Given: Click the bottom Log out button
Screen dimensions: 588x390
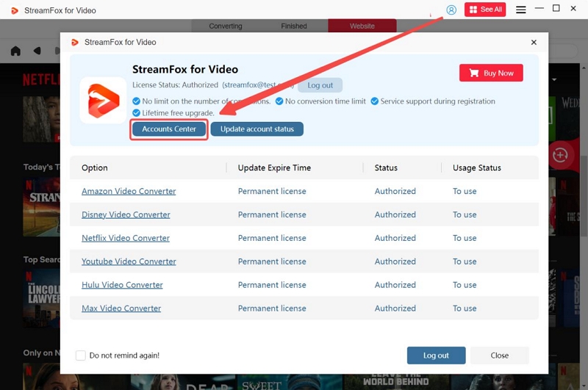Looking at the screenshot, I should pos(436,355).
